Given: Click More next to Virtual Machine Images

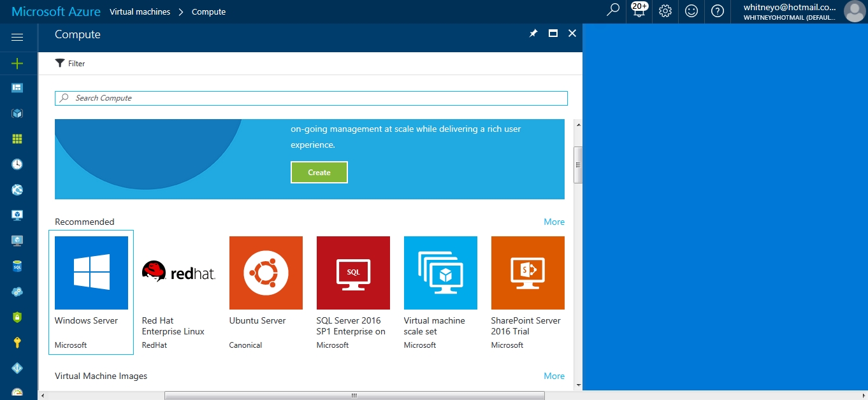Looking at the screenshot, I should [554, 376].
